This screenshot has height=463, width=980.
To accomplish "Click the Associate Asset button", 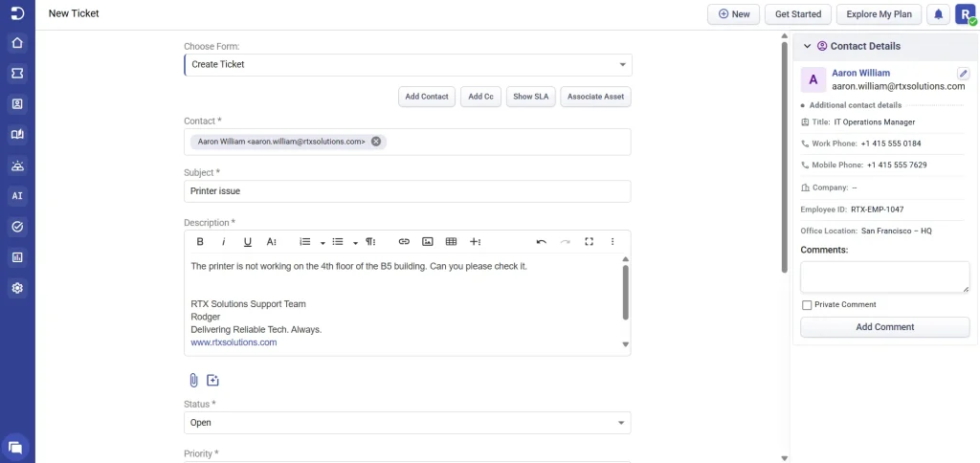I will 595,97.
